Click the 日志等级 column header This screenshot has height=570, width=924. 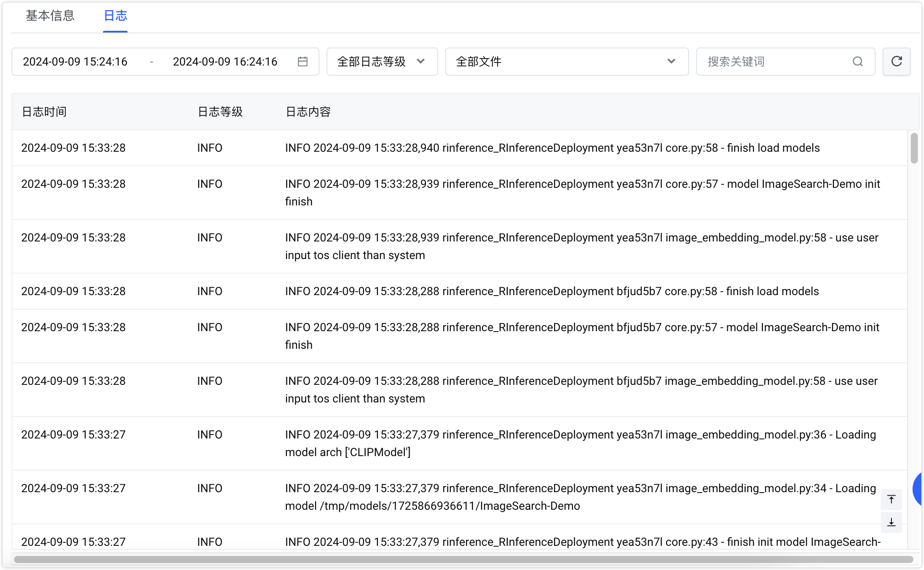click(220, 112)
